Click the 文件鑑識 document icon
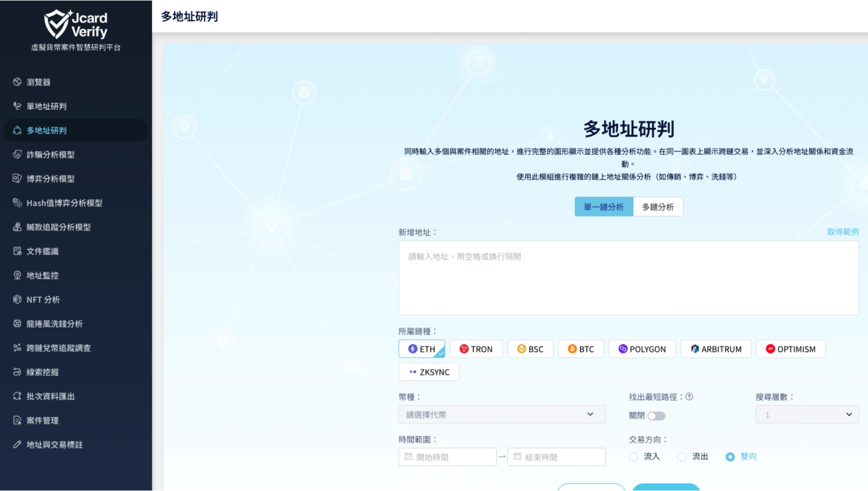 17,251
